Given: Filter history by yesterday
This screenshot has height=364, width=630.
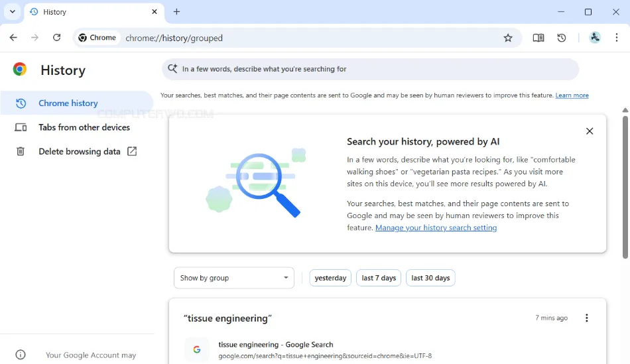Looking at the screenshot, I should (x=330, y=278).
